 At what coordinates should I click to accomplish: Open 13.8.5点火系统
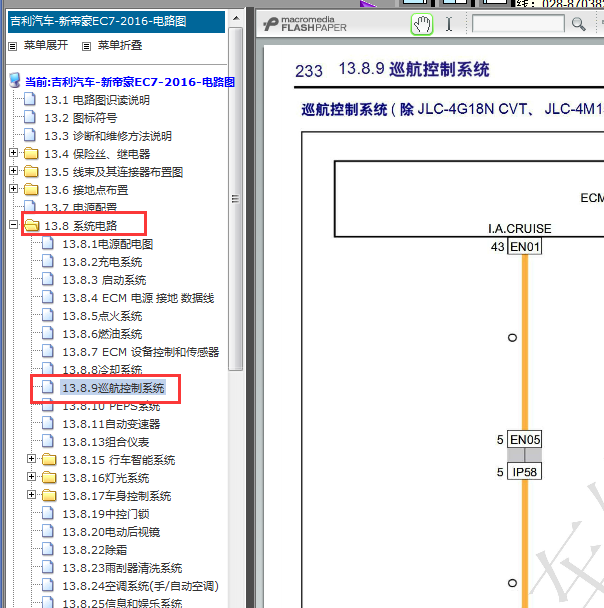click(x=102, y=316)
